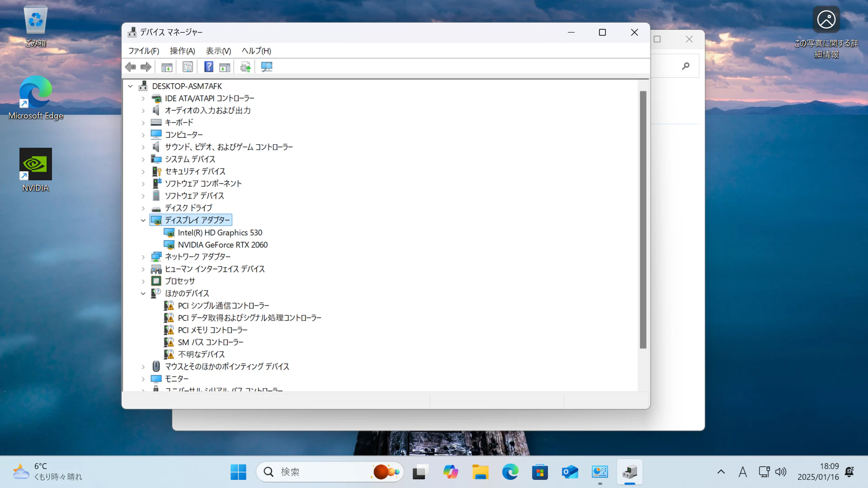Expand the ネットワーク アダプター node
Image resolution: width=868 pixels, height=488 pixels.
143,257
